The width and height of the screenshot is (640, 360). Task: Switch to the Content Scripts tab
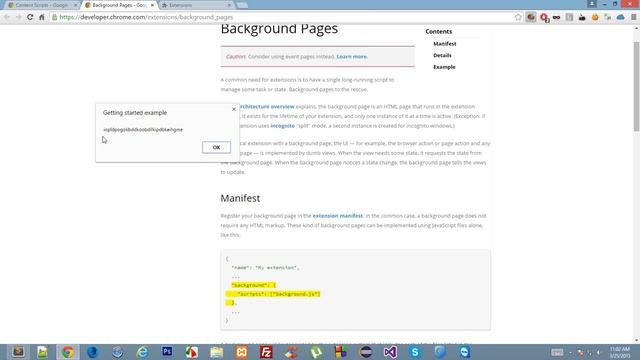point(42,5)
